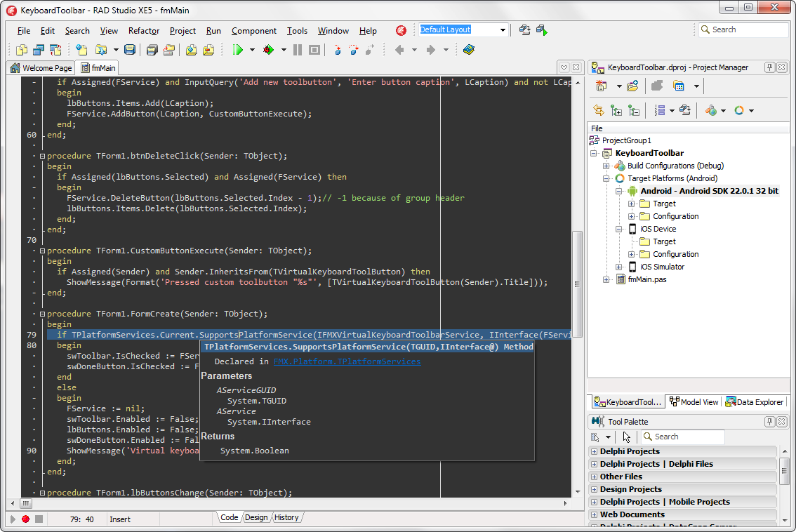
Task: Click the Save All stacked disks icon
Action: click(x=152, y=50)
